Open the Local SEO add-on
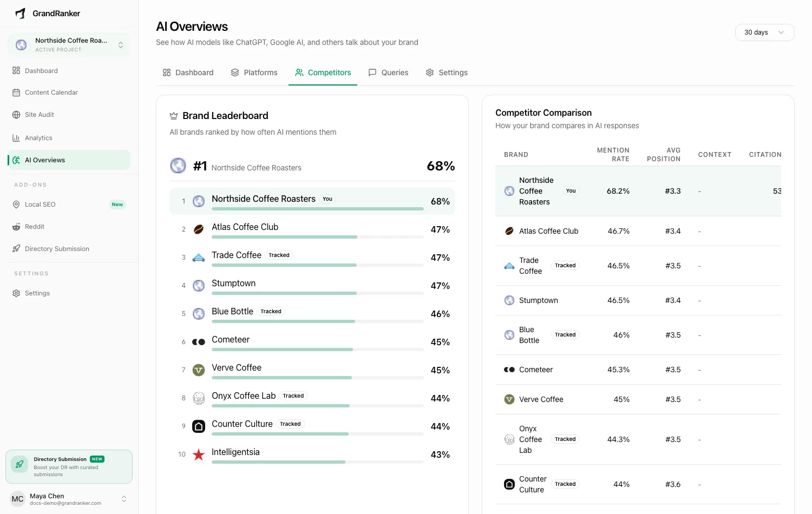The width and height of the screenshot is (812, 514). point(69,205)
